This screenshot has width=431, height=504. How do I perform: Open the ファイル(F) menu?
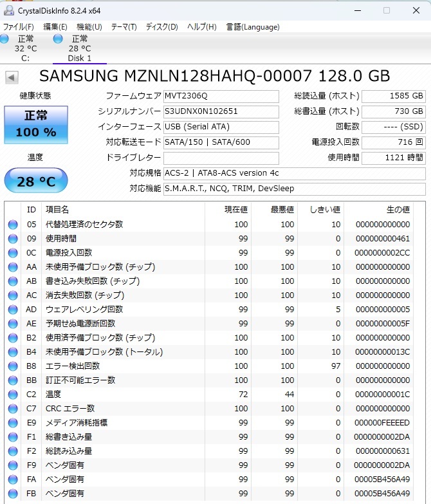(18, 26)
